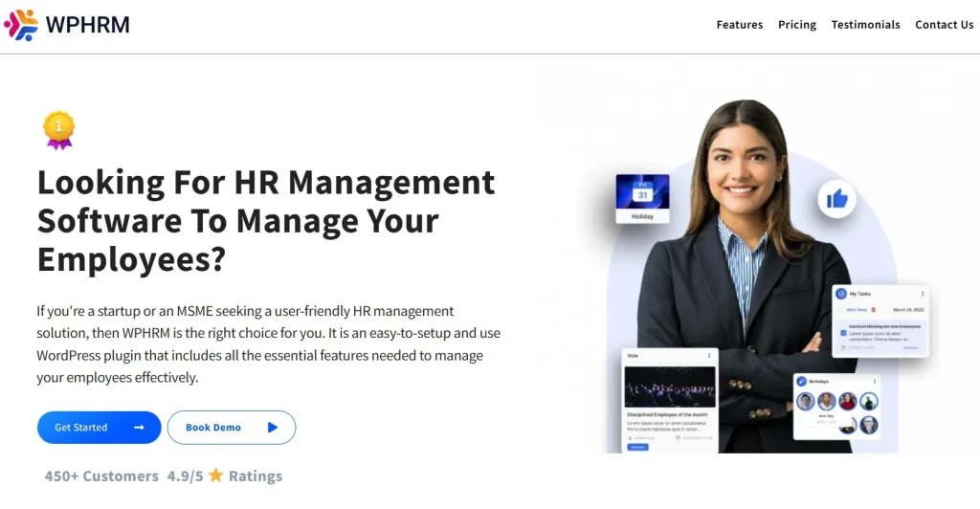Go to Features in the navigation
The height and width of the screenshot is (509, 980).
tap(739, 25)
